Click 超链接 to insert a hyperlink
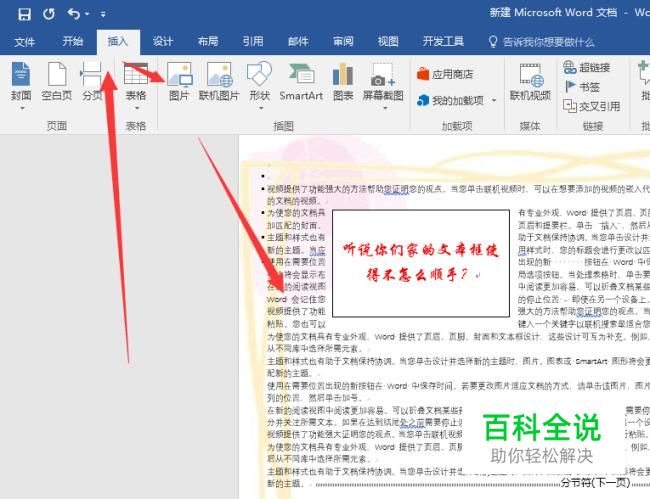650x499 pixels. 587,67
